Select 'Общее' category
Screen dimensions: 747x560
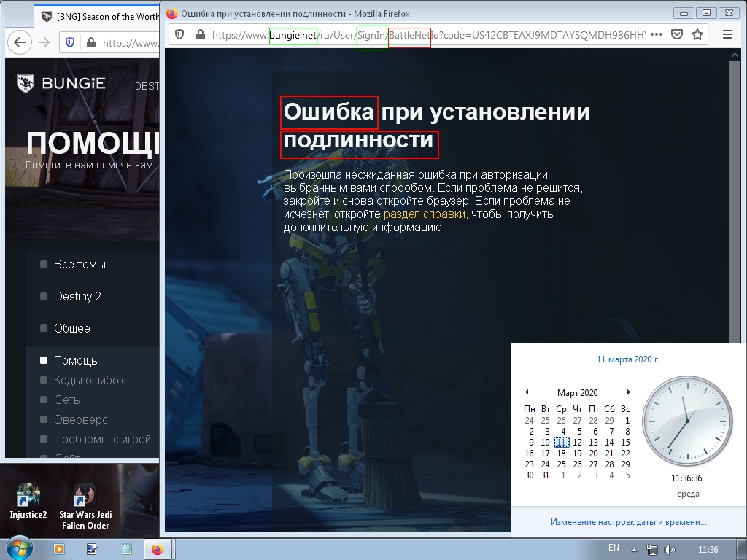point(71,328)
